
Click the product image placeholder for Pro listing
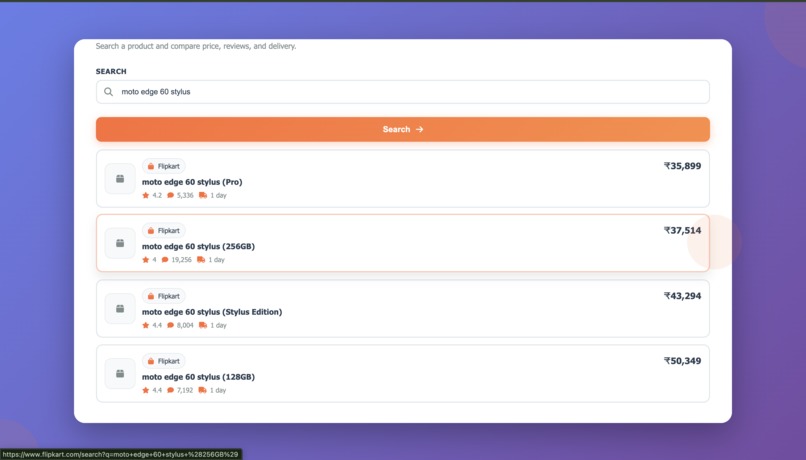[x=120, y=179]
